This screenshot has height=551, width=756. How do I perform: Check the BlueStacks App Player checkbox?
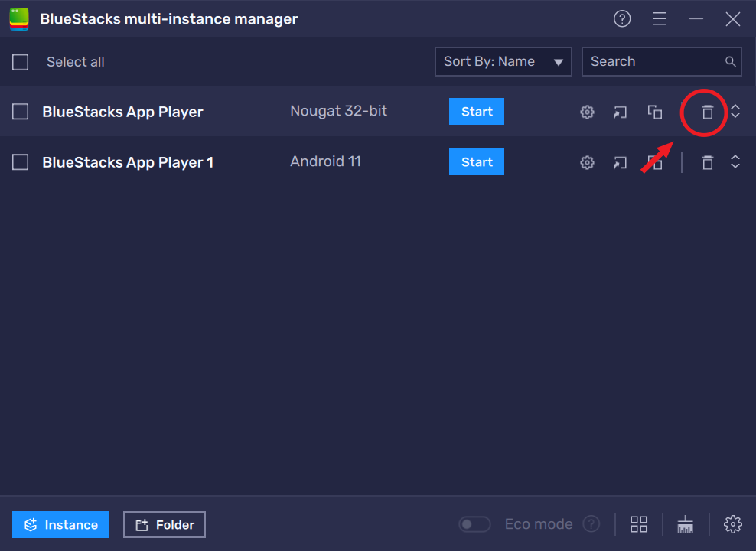pyautogui.click(x=20, y=112)
